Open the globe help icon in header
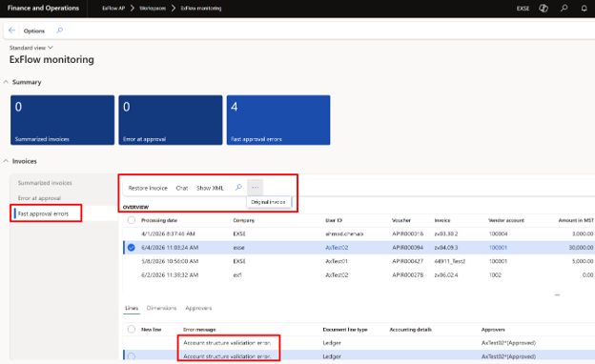Image resolution: width=595 pixels, height=364 pixels. tap(544, 8)
